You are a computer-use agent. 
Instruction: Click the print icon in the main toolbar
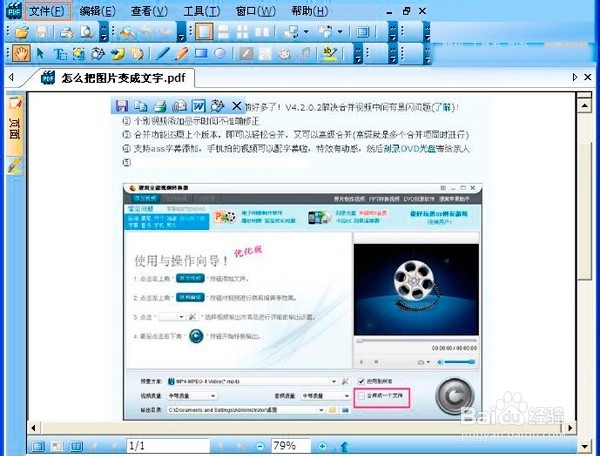67,32
